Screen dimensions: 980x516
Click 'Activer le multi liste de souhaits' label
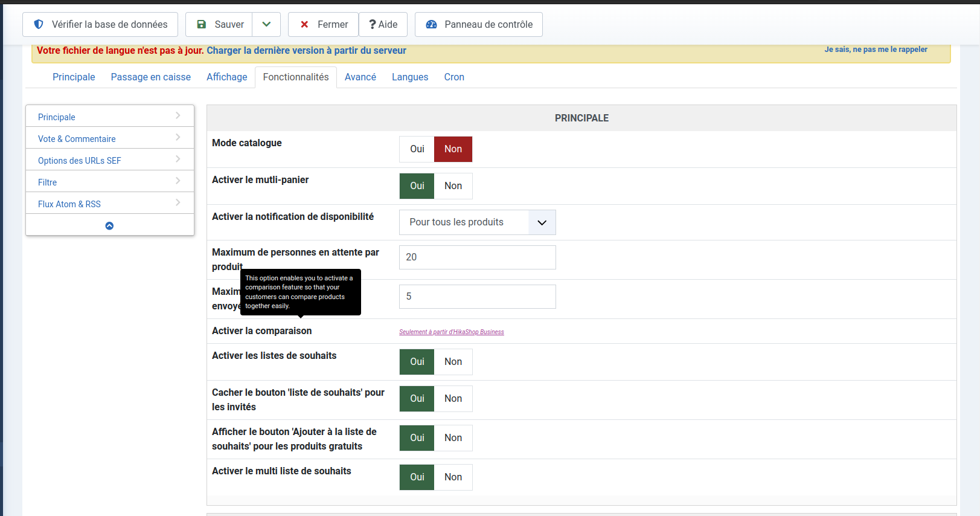[x=281, y=471]
